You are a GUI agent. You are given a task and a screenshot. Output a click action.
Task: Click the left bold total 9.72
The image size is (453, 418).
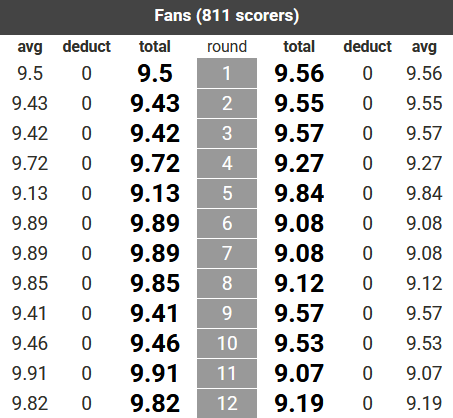point(155,163)
